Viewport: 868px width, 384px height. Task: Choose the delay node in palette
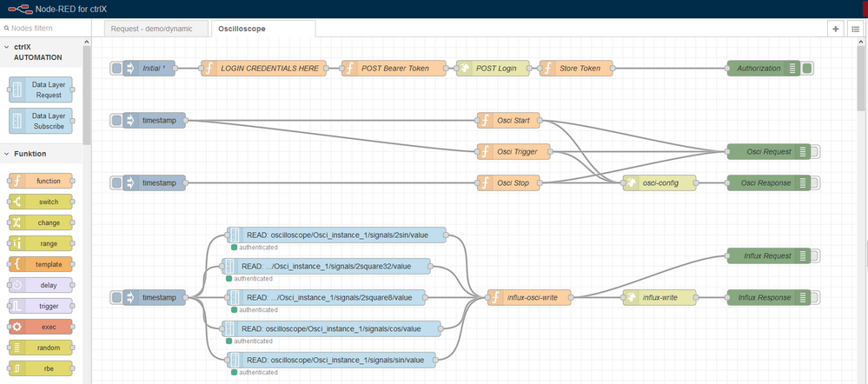[42, 285]
